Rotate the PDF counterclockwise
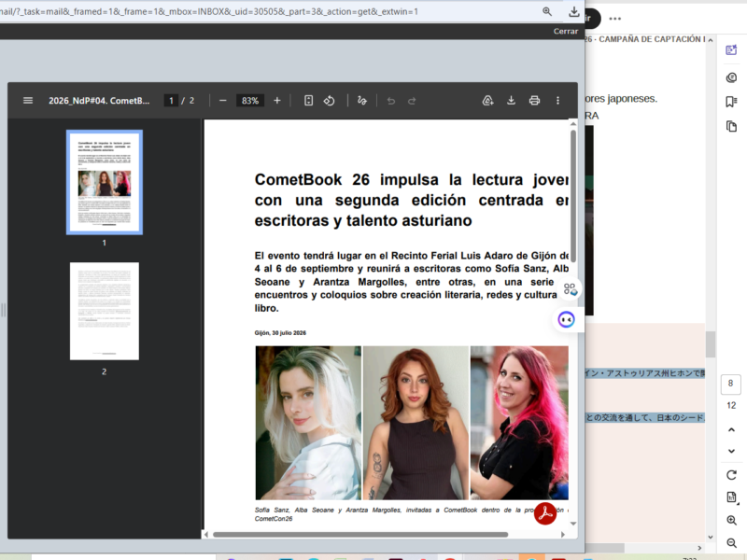Screen dimensions: 747x560 (x=330, y=101)
